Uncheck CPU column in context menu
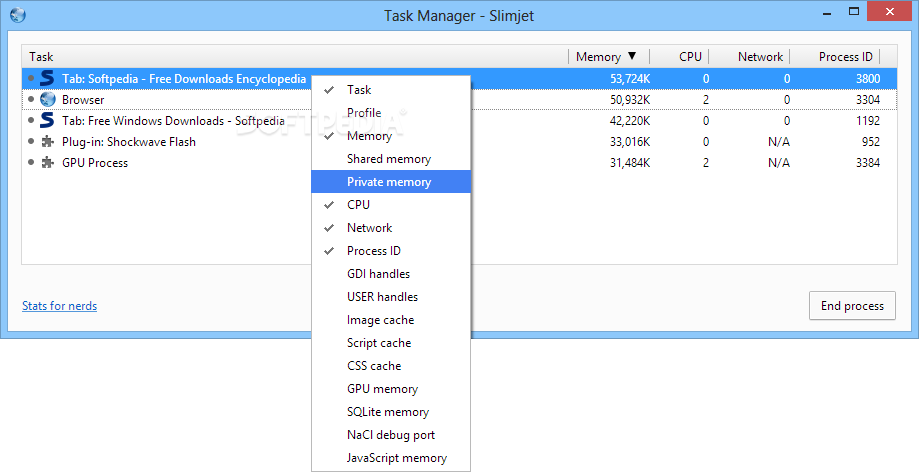This screenshot has height=472, width=919. (x=391, y=205)
